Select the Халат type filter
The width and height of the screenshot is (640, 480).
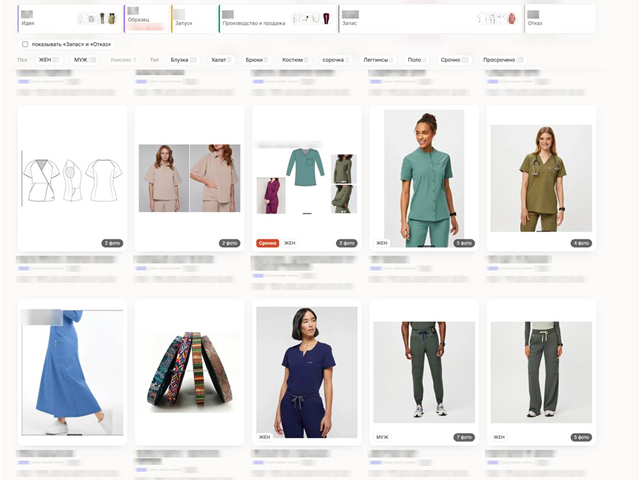click(221, 60)
